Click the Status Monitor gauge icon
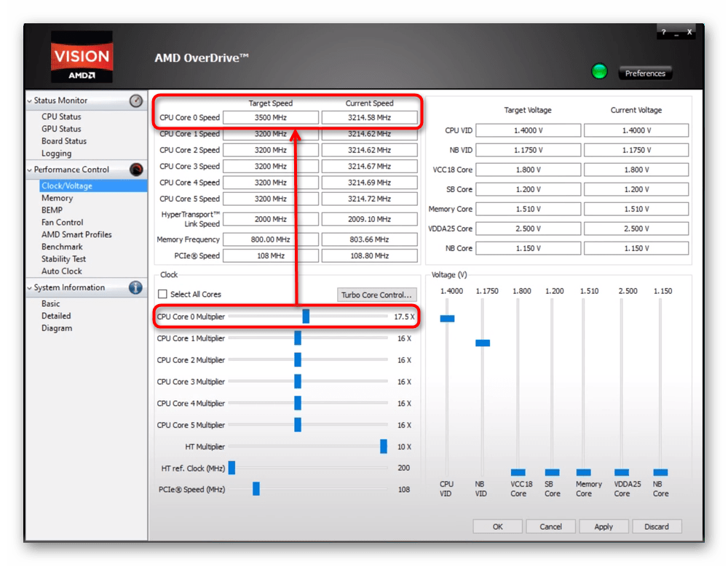Viewport: 728px width, 566px height. 136,101
